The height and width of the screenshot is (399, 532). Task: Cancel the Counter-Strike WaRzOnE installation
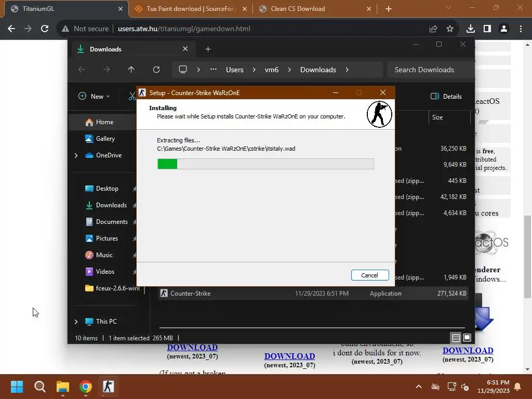click(x=370, y=275)
